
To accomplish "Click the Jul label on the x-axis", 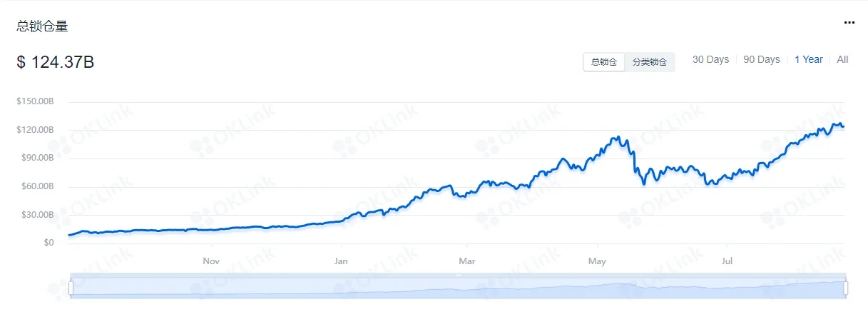I will 727,261.
